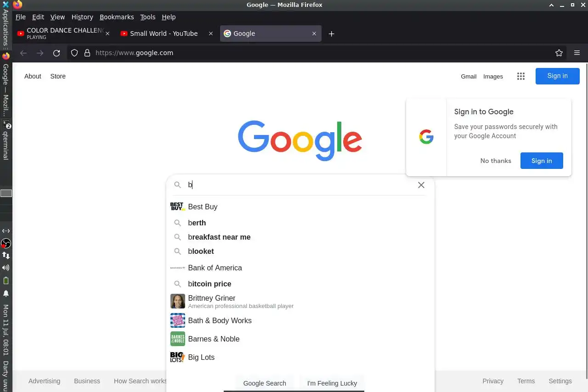Open the Firefox hamburger menu
The width and height of the screenshot is (588, 392).
(577, 53)
